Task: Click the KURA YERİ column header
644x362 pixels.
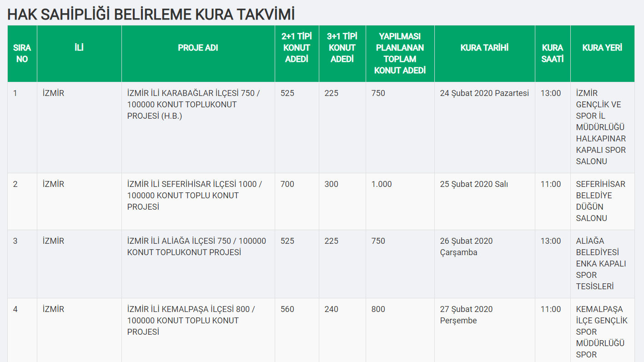Action: point(602,54)
